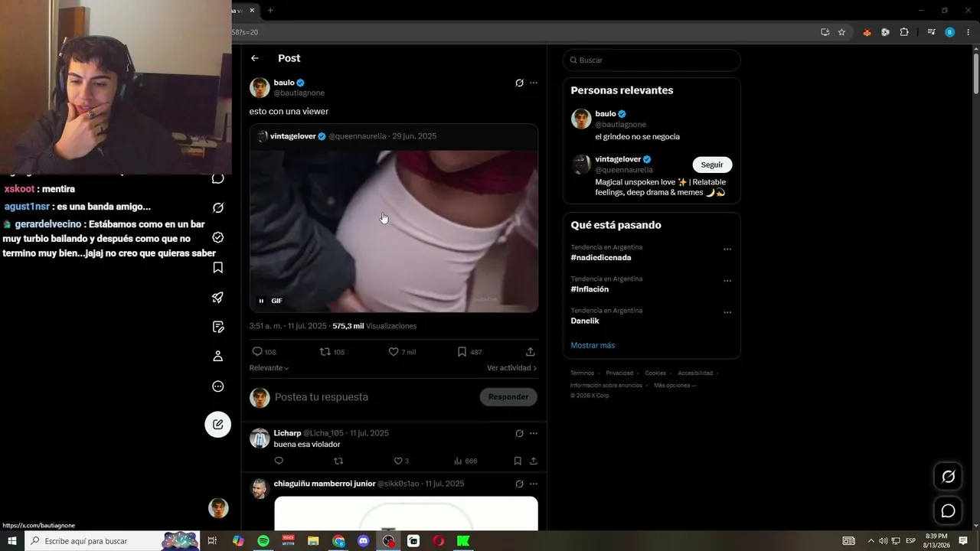Open the verified badge item in X sidebar
The image size is (980, 551).
tap(218, 237)
